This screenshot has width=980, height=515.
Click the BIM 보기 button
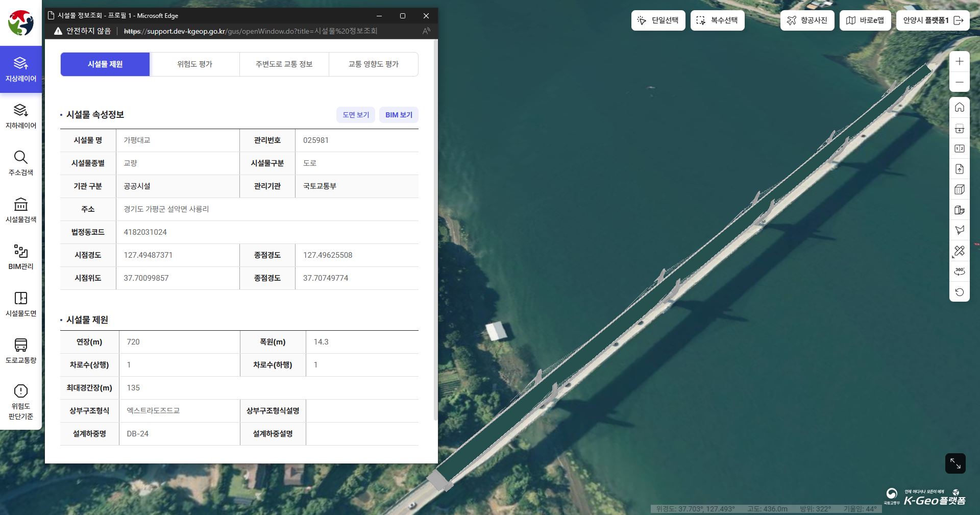coord(399,115)
